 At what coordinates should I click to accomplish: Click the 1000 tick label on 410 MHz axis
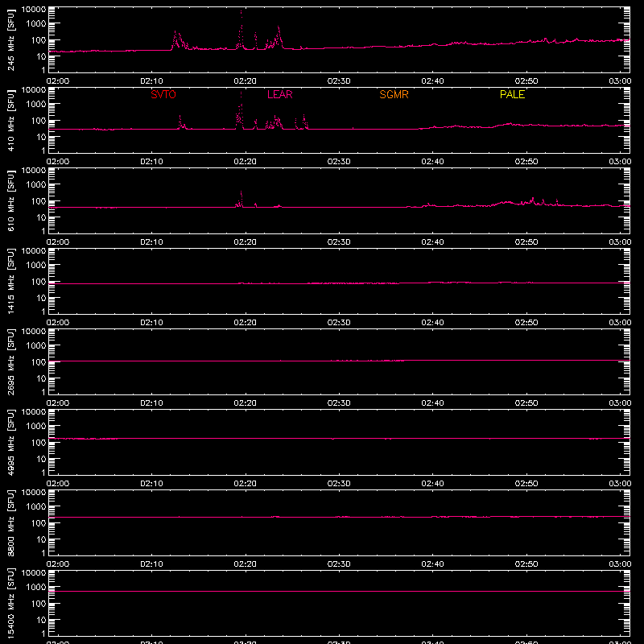(36, 105)
